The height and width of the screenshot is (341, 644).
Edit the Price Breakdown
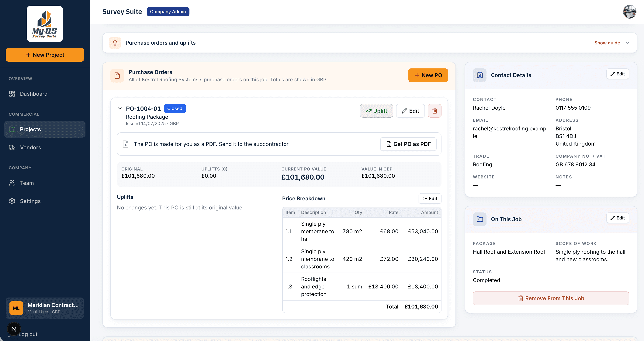[x=430, y=198]
